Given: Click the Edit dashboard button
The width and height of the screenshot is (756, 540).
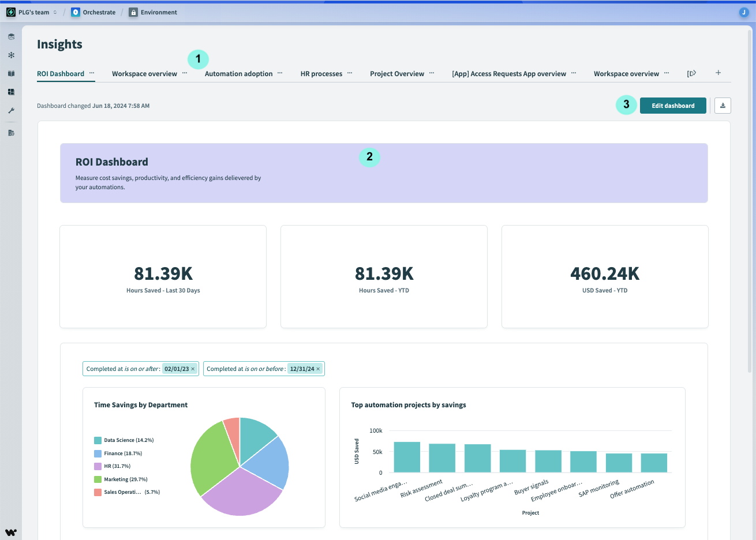Looking at the screenshot, I should point(673,106).
